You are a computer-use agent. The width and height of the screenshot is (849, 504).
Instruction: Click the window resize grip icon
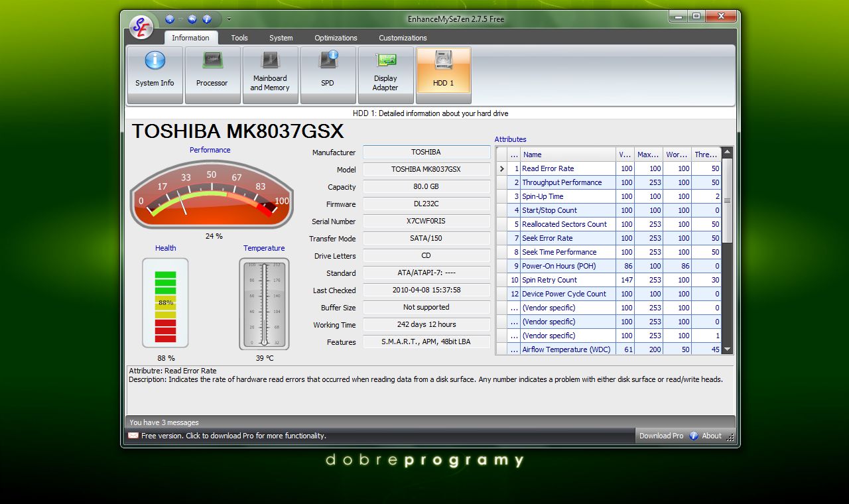click(x=730, y=437)
